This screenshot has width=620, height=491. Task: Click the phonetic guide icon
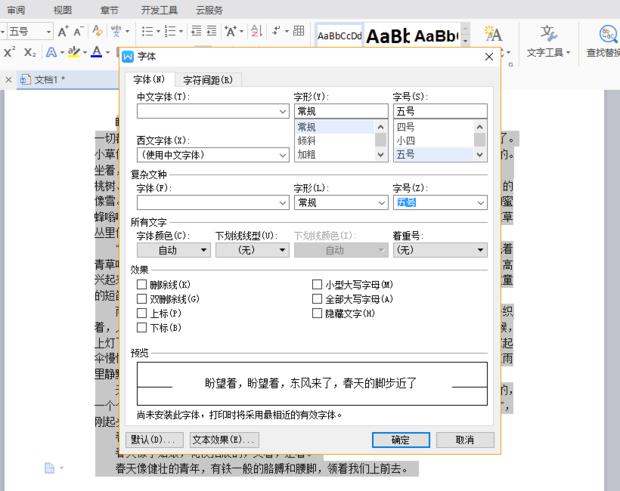[x=115, y=31]
